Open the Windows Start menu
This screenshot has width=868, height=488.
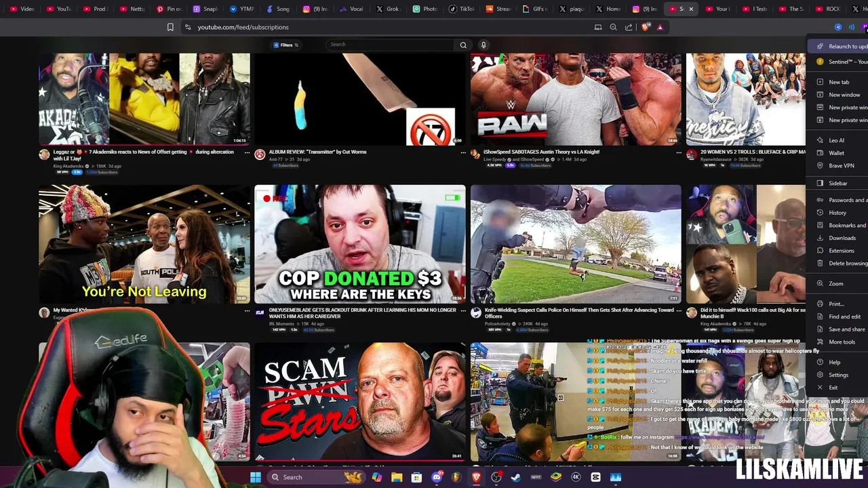(256, 477)
